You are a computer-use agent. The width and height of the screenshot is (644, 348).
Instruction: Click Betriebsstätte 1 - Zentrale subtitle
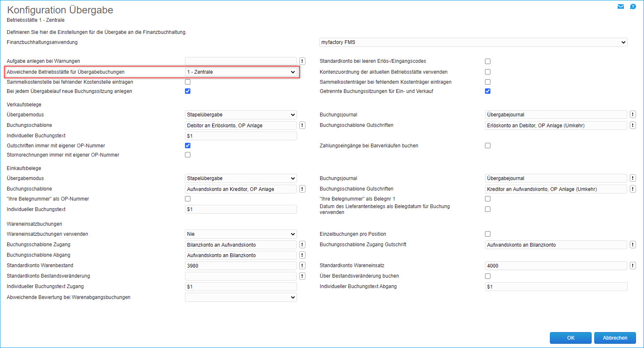tap(36, 20)
